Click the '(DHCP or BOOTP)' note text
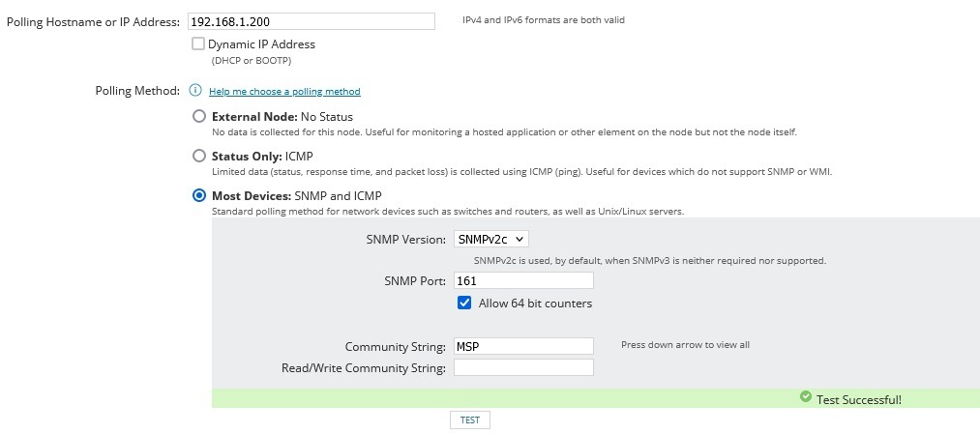Screen dimensions: 980x434 pos(252,61)
